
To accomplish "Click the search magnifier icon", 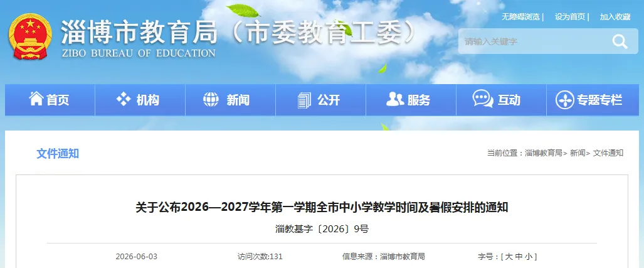I will coord(620,41).
